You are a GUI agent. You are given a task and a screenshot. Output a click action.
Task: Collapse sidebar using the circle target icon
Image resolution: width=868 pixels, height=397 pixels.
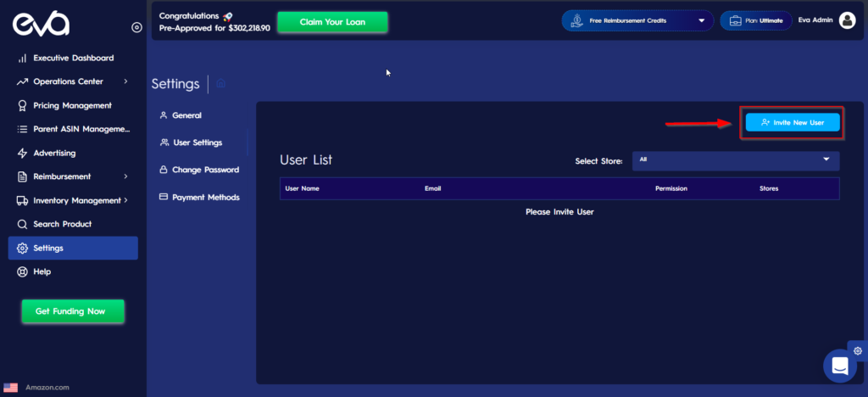(x=136, y=27)
